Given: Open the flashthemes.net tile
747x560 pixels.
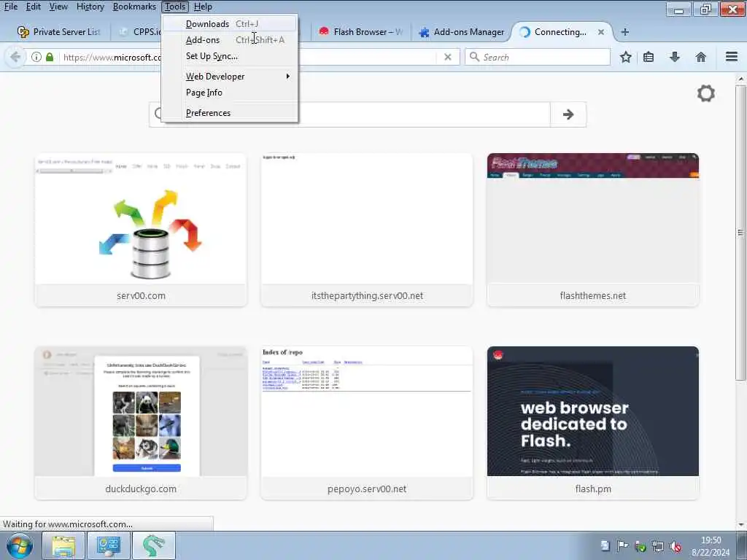Looking at the screenshot, I should pos(593,230).
